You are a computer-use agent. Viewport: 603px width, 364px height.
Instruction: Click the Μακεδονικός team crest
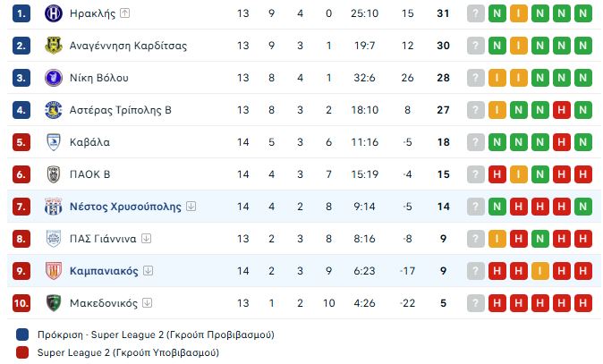53,303
